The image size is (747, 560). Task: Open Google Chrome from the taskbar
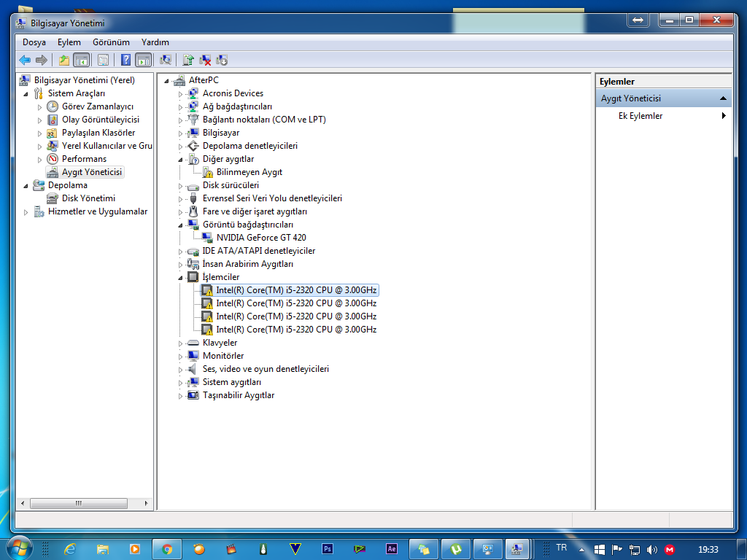167,550
